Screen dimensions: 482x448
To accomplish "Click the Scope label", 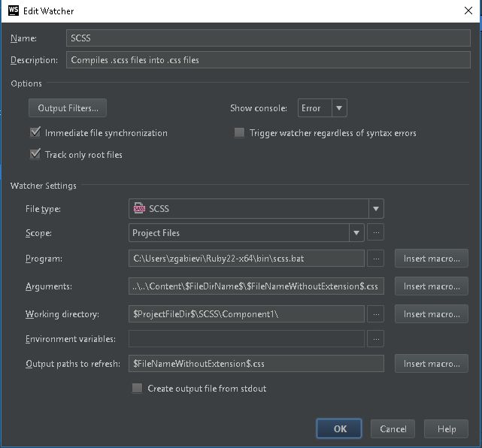I will (38, 233).
